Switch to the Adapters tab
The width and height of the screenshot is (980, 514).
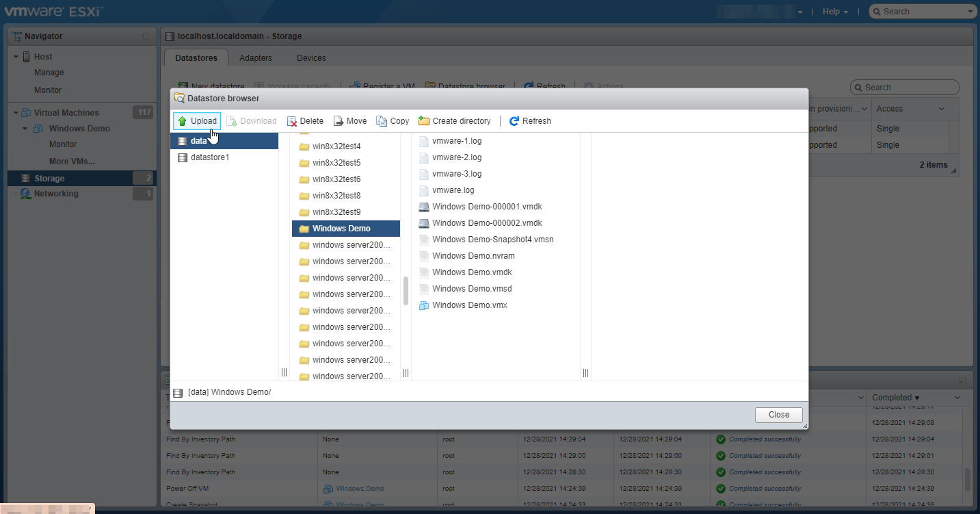tap(256, 58)
